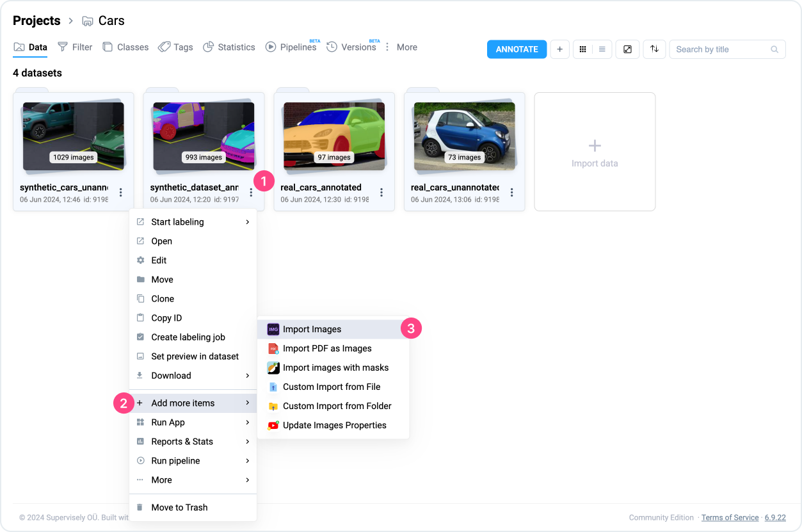Viewport: 802px width, 532px height.
Task: Expand the Download submenu
Action: pos(193,376)
